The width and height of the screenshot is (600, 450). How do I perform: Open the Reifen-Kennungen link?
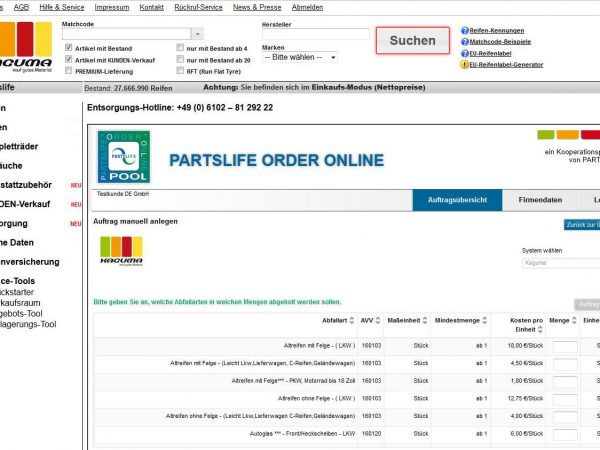(497, 31)
